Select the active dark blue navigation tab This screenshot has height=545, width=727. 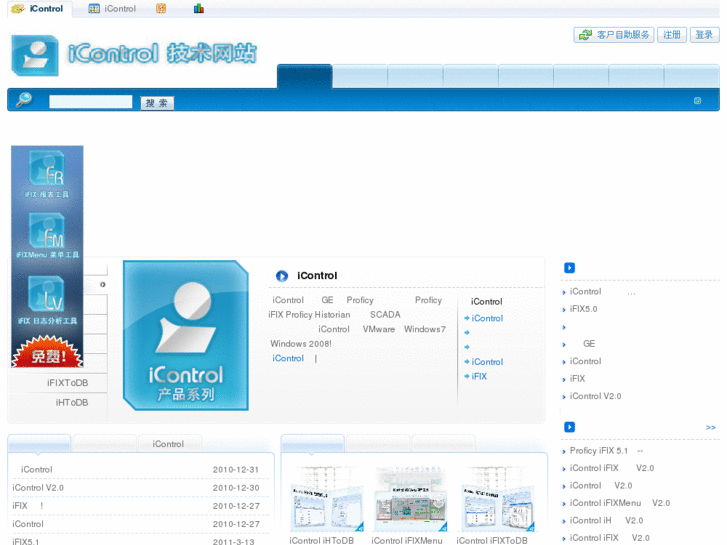click(305, 77)
